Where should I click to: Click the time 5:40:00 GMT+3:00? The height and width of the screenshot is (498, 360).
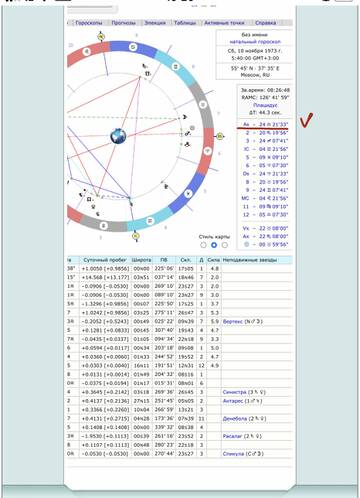pos(255,58)
